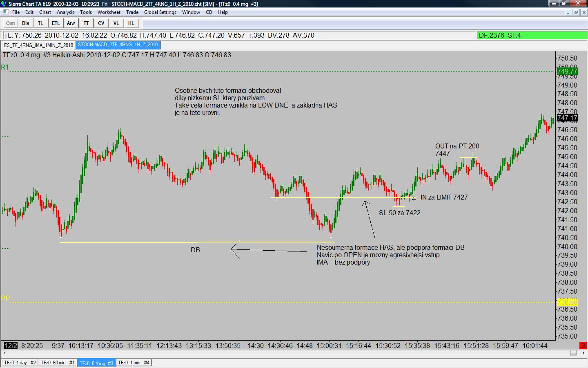Click the green DF:2376 ST:4 status box
The image size is (588, 368).
pos(532,36)
